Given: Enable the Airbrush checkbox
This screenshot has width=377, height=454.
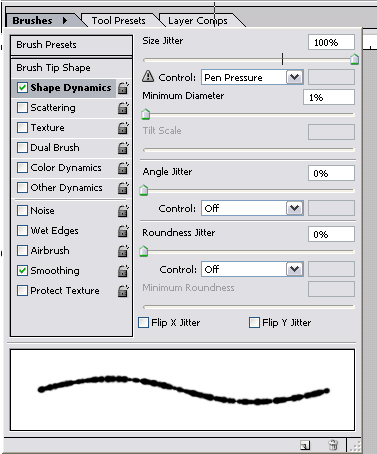Looking at the screenshot, I should tap(22, 251).
